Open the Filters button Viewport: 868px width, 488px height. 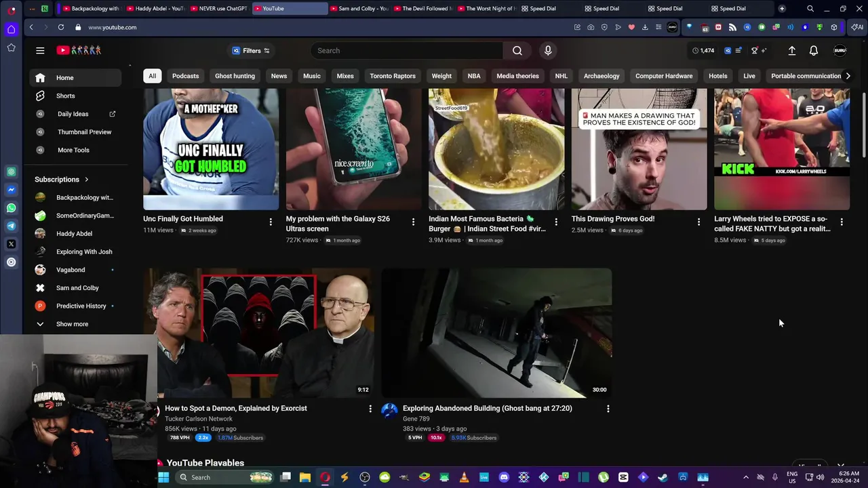pyautogui.click(x=251, y=50)
